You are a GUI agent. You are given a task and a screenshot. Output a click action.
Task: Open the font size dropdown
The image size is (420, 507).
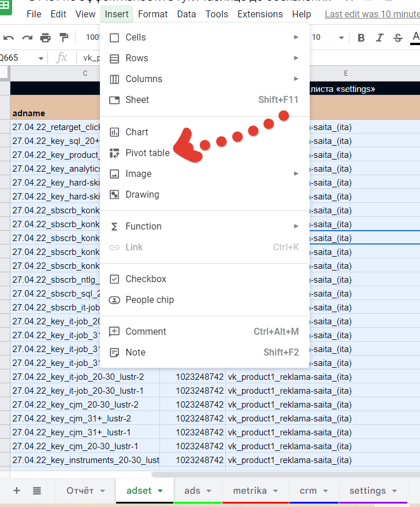(x=341, y=38)
